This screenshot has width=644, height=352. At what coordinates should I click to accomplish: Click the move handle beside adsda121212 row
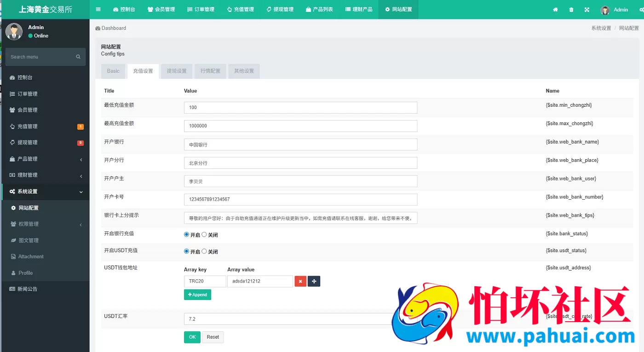[314, 281]
